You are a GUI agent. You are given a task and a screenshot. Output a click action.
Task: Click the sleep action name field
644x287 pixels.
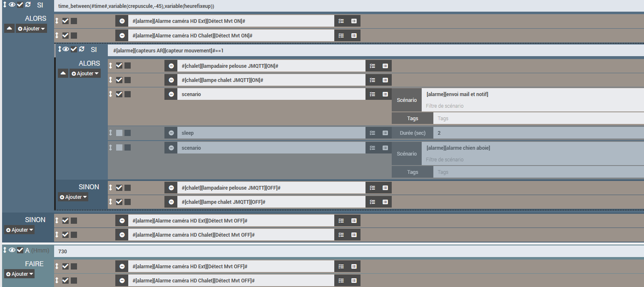coord(271,133)
